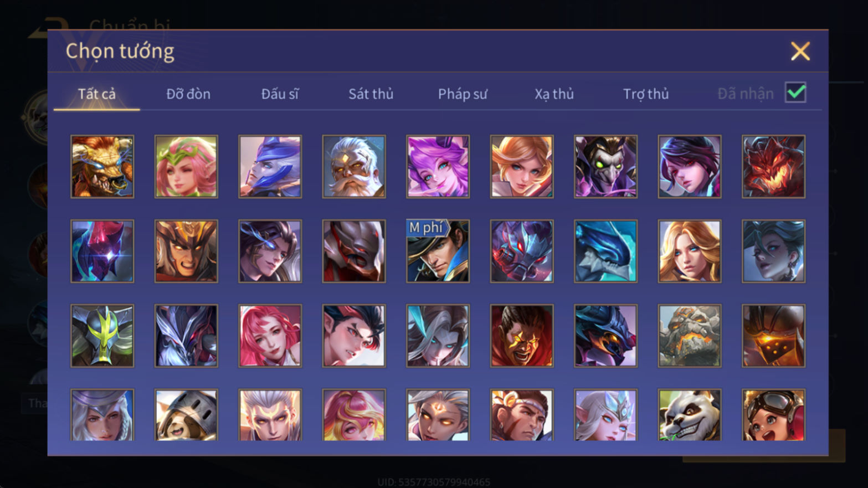
Task: Pick the purple-haired girl hero portrait
Action: (x=438, y=167)
